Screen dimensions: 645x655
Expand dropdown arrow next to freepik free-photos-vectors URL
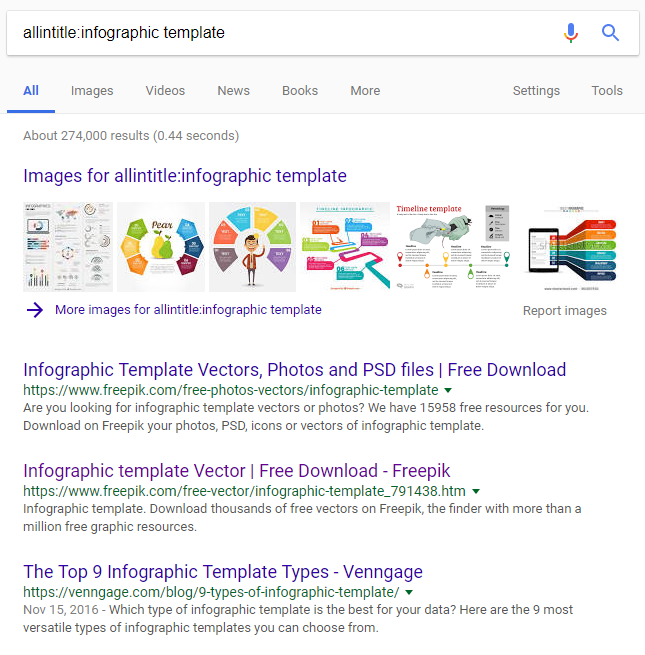click(x=448, y=391)
